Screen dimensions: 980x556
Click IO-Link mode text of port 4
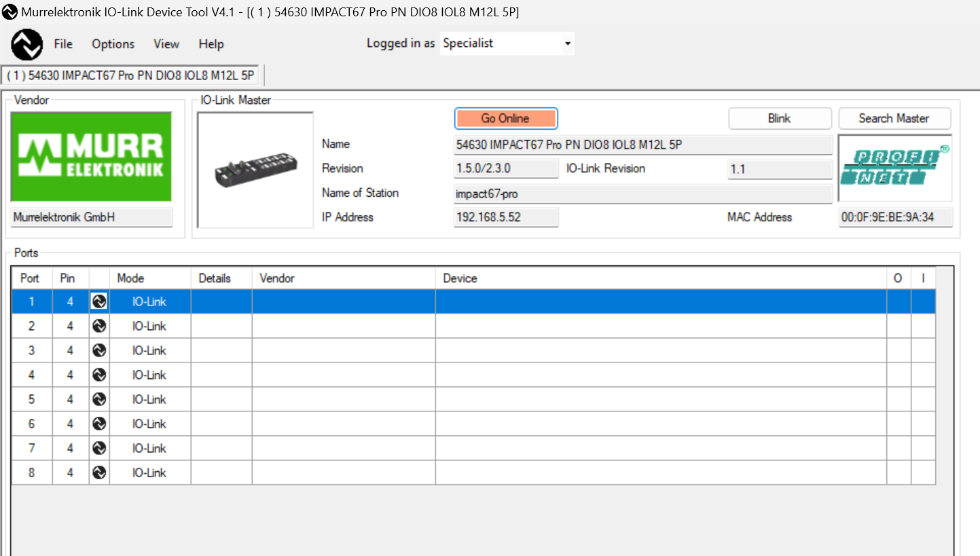(149, 375)
